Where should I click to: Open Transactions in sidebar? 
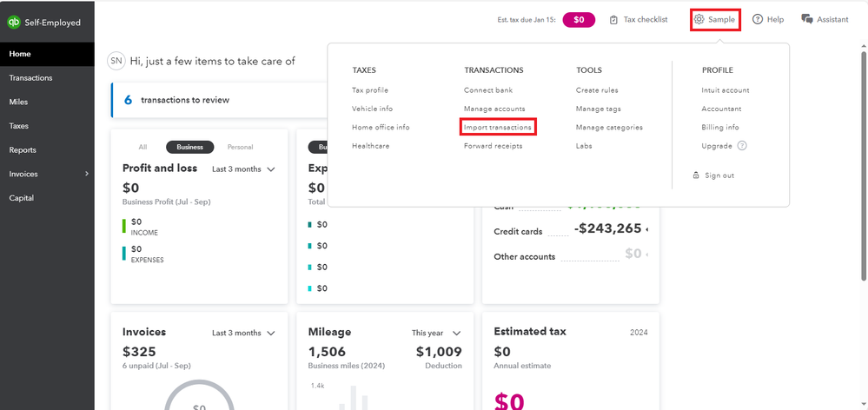pyautogui.click(x=47, y=78)
